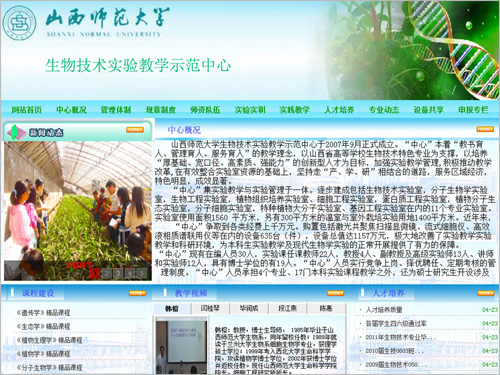
Task: Go to 设备共享 in the navigation bar
Action: [x=428, y=110]
